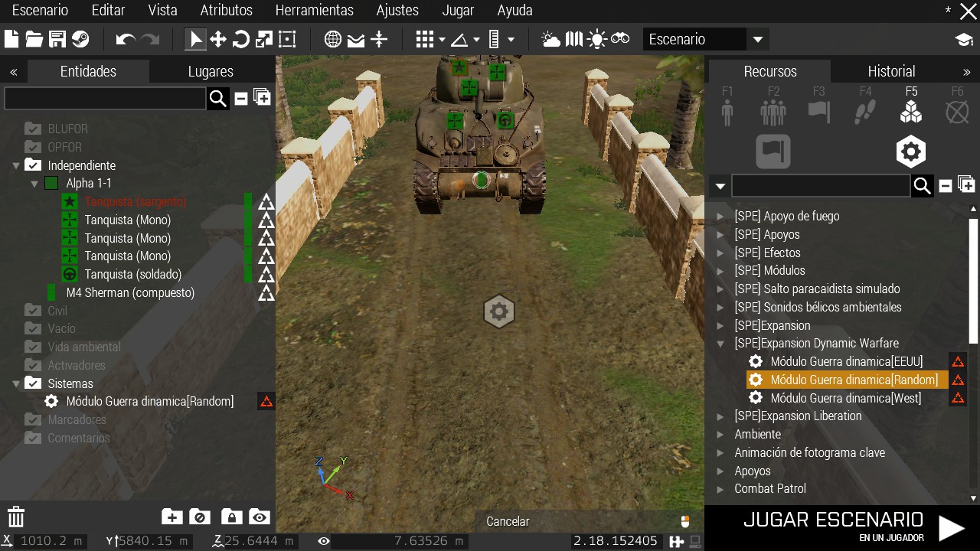This screenshot has width=980, height=551.
Task: Delete selection with trash bin icon
Action: click(16, 517)
